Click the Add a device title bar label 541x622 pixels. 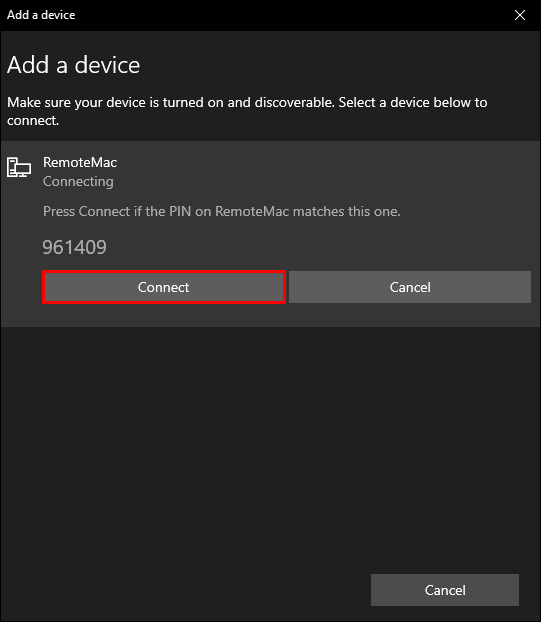[x=41, y=15]
